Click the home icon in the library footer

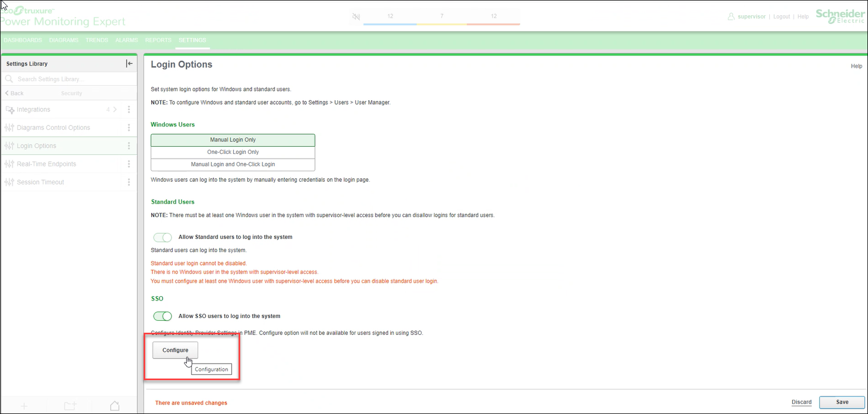click(x=115, y=406)
